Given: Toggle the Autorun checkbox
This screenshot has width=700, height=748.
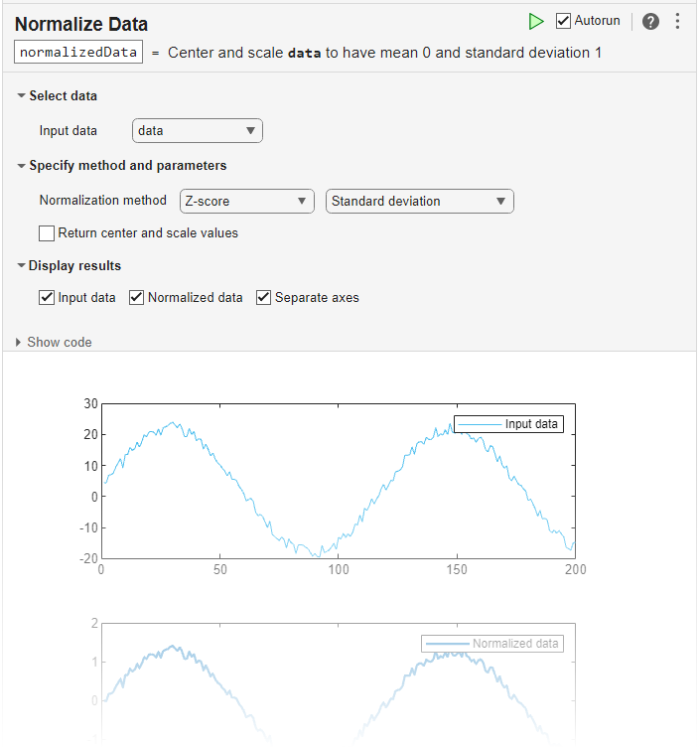Looking at the screenshot, I should [x=564, y=21].
